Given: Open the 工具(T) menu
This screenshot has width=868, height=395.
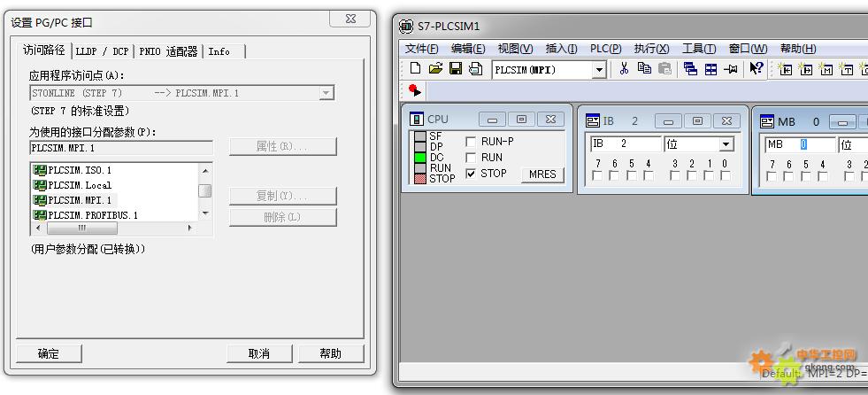Looking at the screenshot, I should [x=699, y=49].
